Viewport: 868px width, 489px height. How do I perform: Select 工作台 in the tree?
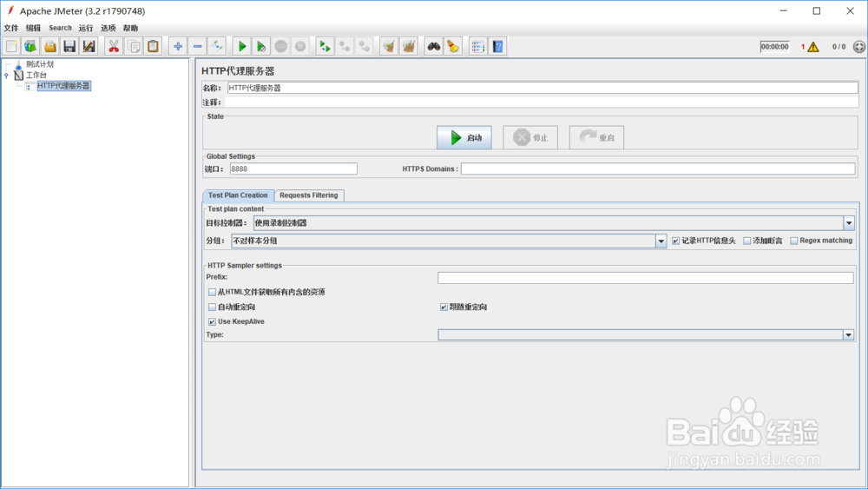[36, 76]
